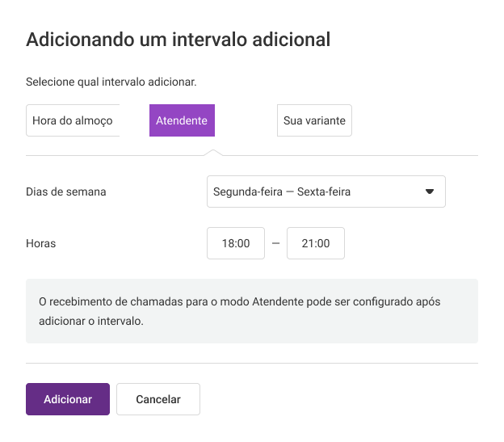504x442 pixels.
Task: Click the pointer notch beneath Atendente tab
Action: pyautogui.click(x=213, y=153)
